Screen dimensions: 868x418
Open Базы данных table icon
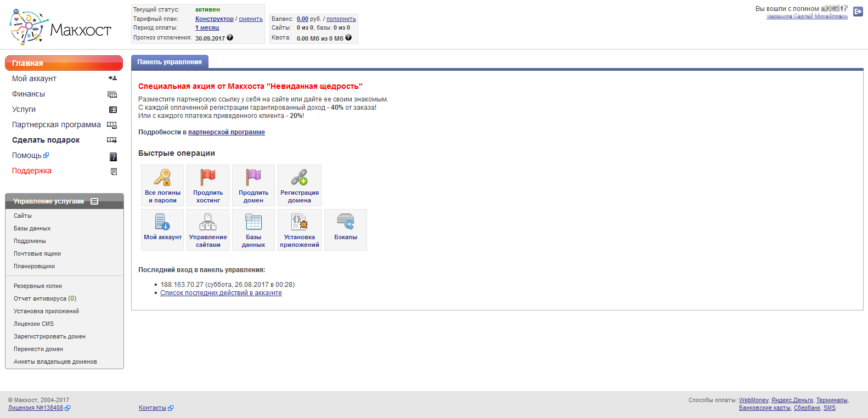(253, 222)
